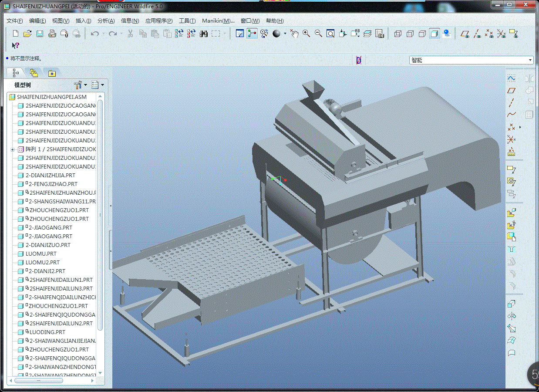Click the binoculars Find tool in toolbar
The image size is (539, 392).
(203, 34)
